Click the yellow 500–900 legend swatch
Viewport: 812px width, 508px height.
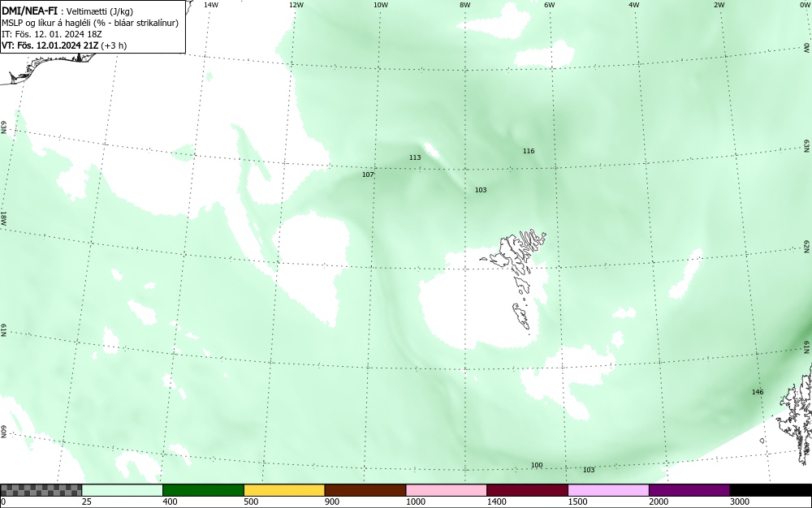click(284, 490)
